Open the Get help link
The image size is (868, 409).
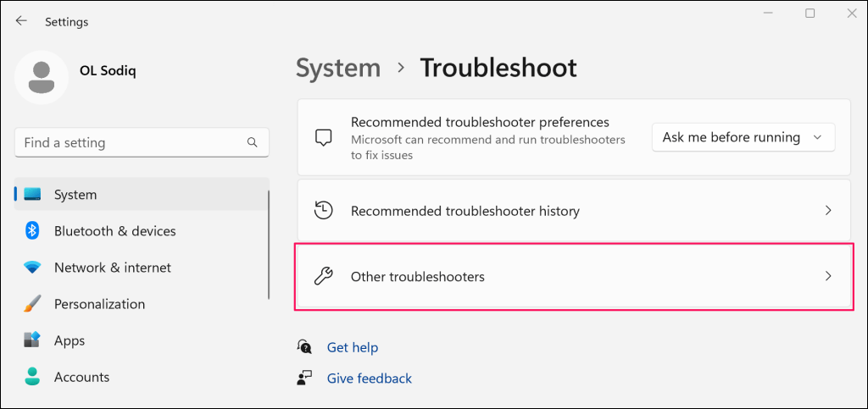point(353,347)
